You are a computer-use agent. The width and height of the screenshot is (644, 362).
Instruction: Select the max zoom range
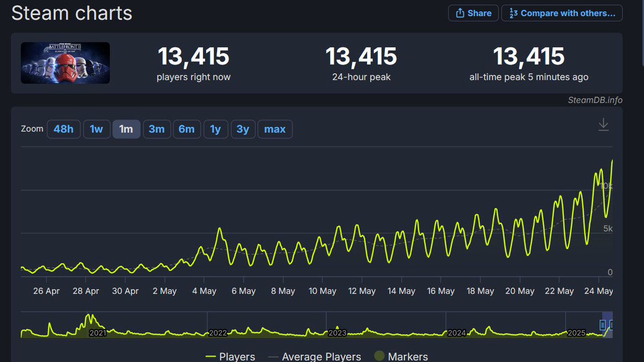pyautogui.click(x=275, y=129)
